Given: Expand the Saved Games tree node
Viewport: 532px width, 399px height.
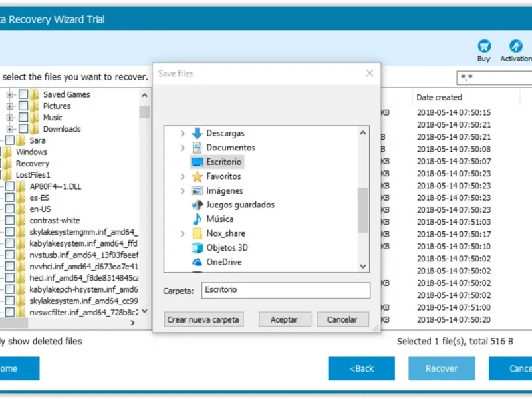Looking at the screenshot, I should (10, 94).
